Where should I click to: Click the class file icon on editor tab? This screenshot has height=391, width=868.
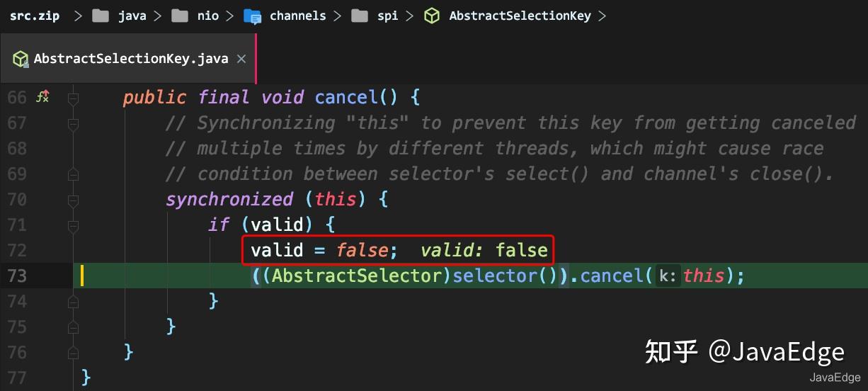pos(21,59)
